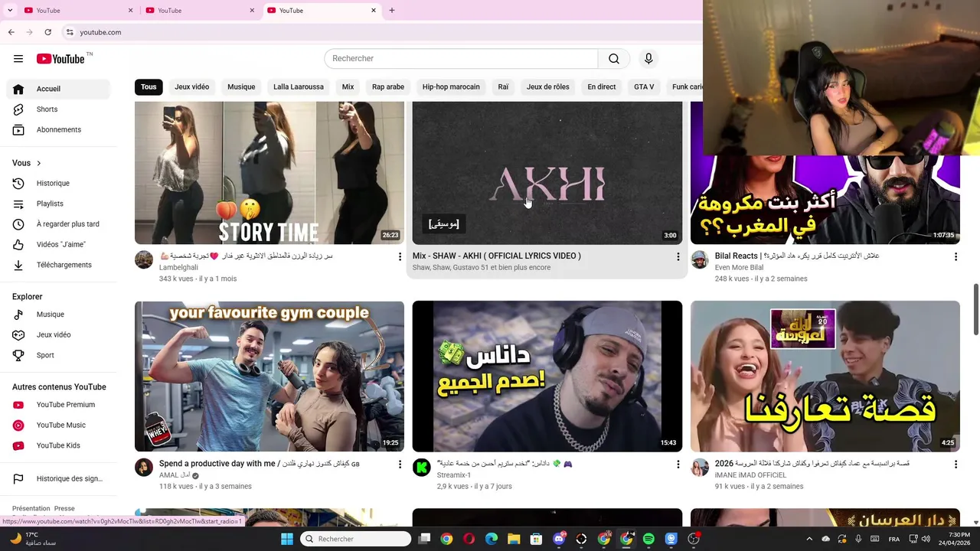The width and height of the screenshot is (980, 551).
Task: Play the Streamix-1 15:43 video thumbnail
Action: point(547,377)
